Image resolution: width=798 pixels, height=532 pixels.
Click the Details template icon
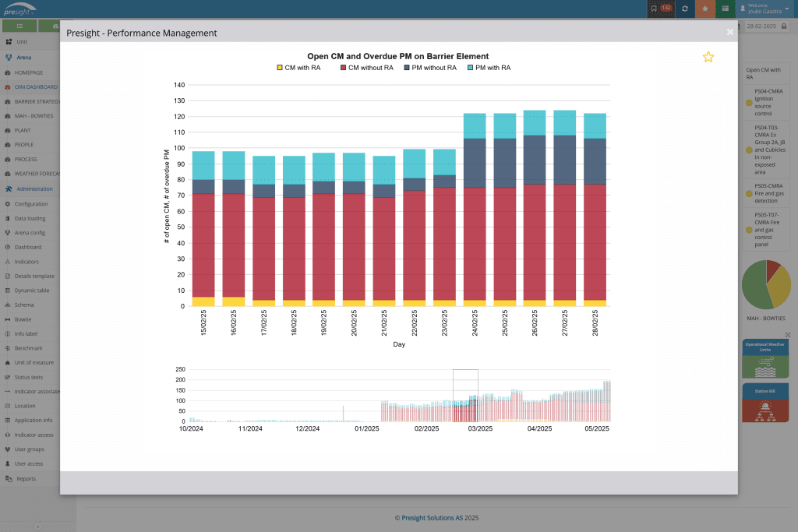point(8,277)
